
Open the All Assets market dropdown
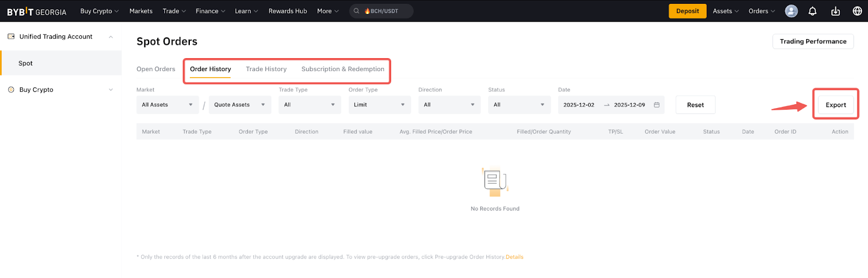168,105
